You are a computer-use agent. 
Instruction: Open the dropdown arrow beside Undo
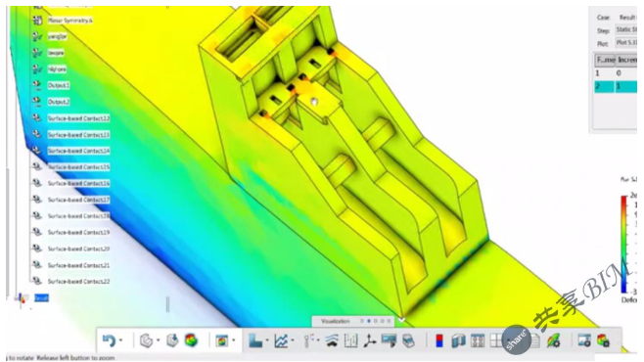(x=121, y=340)
